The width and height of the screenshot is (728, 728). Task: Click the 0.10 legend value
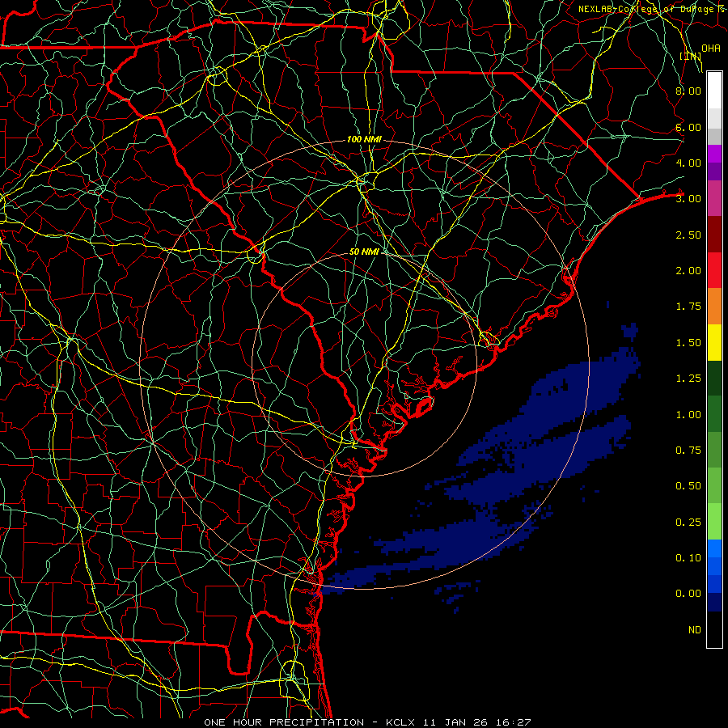pos(688,558)
